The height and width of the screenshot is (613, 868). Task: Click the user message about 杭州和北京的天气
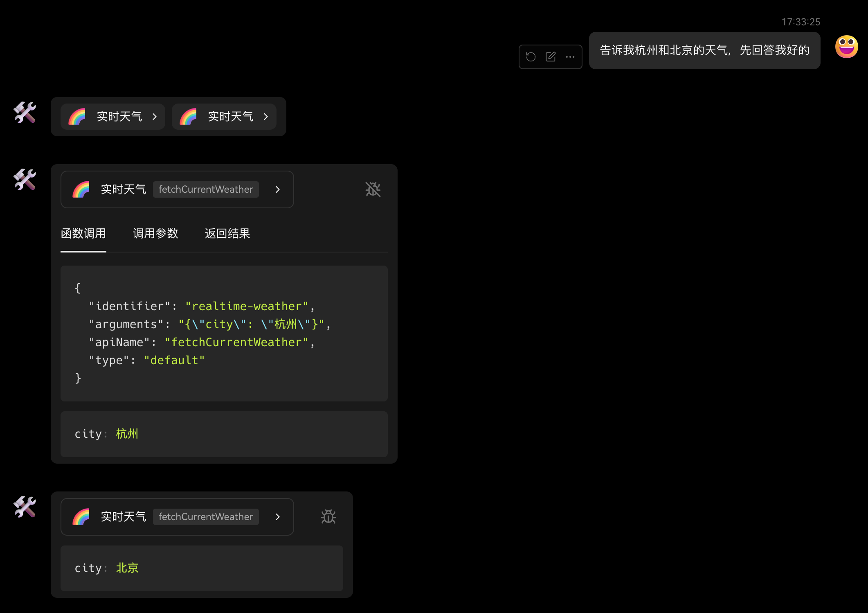pyautogui.click(x=704, y=50)
